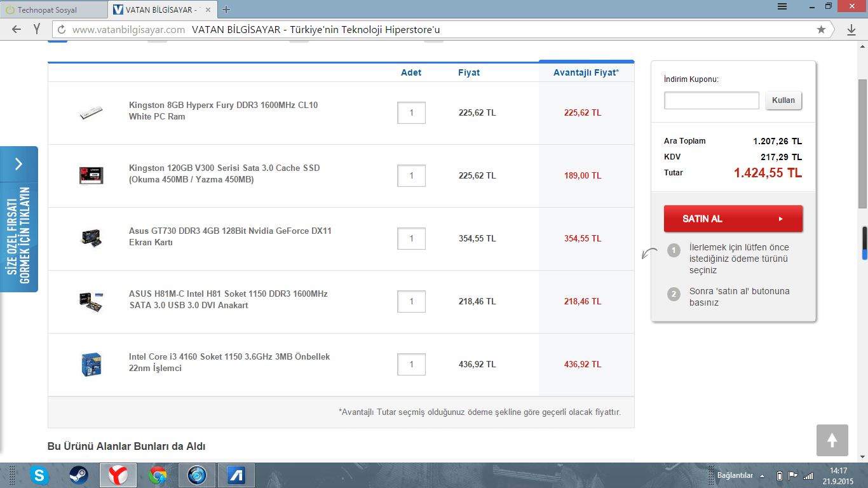The width and height of the screenshot is (868, 488).
Task: Click the blue orb taskbar icon
Action: pos(197,475)
